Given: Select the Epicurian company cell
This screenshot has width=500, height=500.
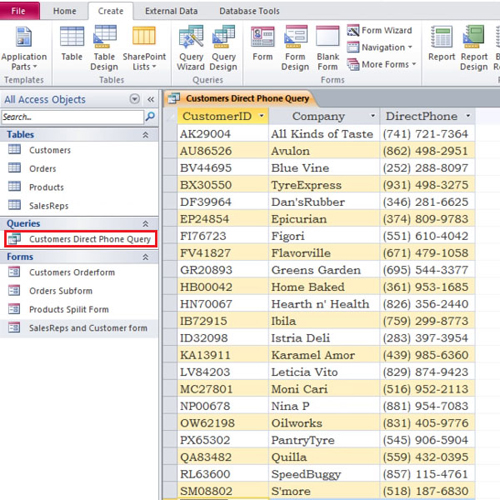Looking at the screenshot, I should coord(324,219).
